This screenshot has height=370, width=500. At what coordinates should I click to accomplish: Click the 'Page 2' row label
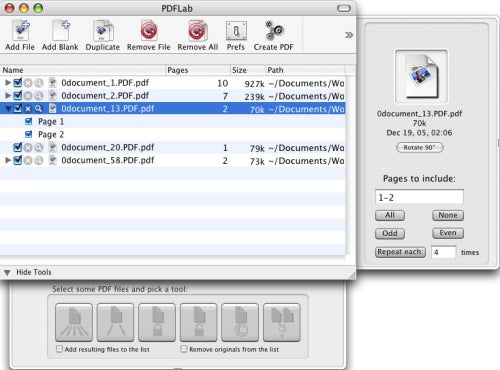point(51,135)
